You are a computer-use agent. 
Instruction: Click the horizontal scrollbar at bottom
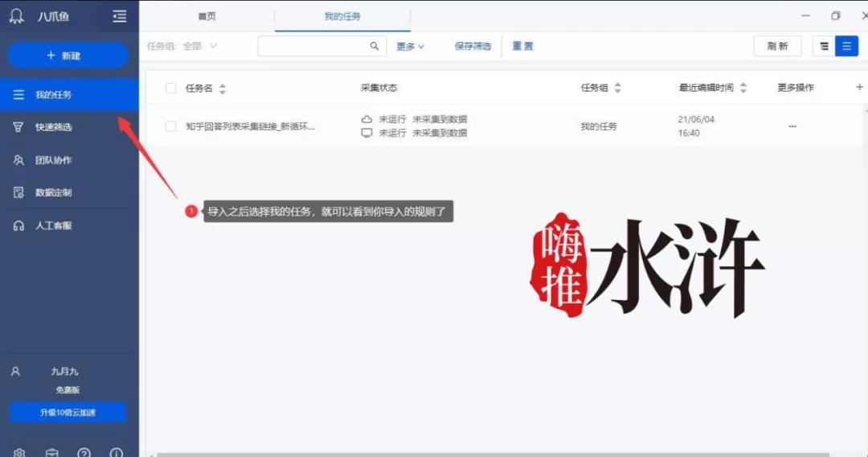tap(493, 455)
